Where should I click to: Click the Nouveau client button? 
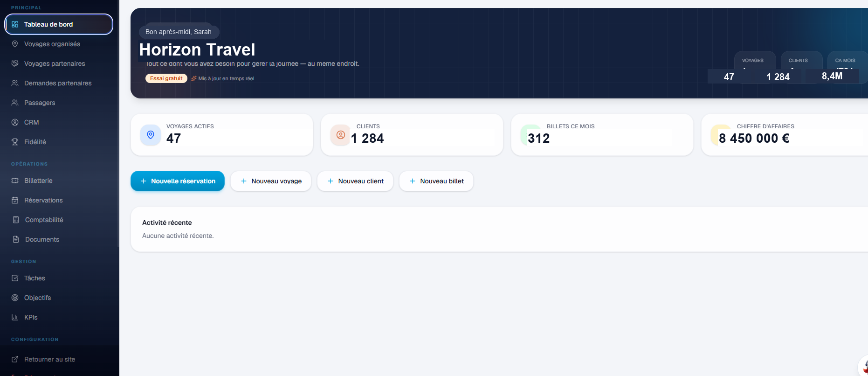tap(355, 181)
